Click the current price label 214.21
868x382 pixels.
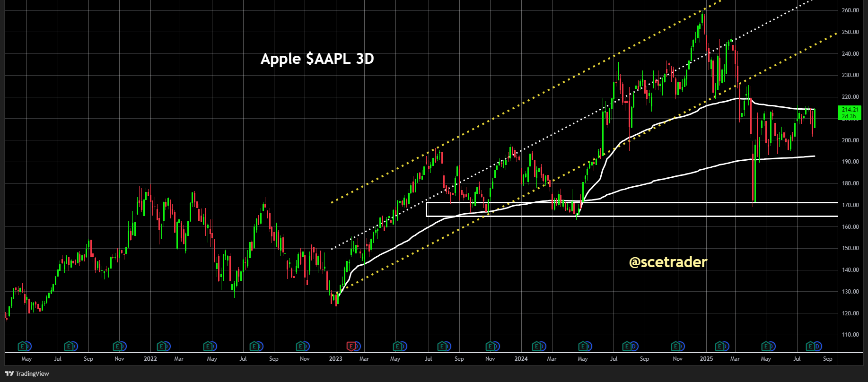point(850,113)
